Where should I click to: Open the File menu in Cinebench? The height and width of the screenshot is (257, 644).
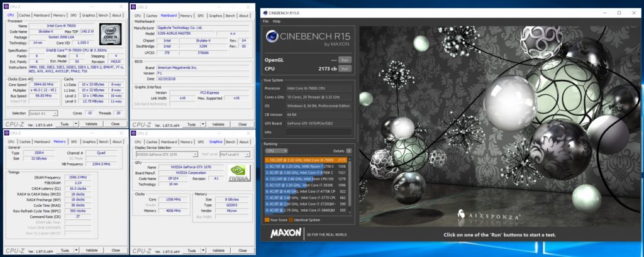[266, 21]
